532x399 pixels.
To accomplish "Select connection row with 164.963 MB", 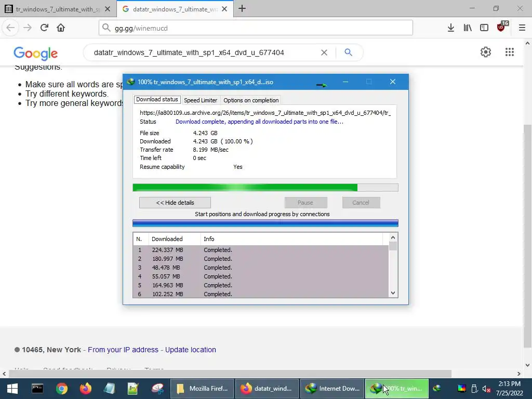I will (261, 285).
